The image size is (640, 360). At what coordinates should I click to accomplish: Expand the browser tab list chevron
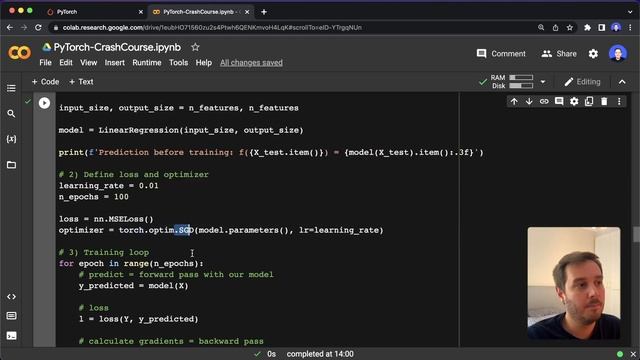pyautogui.click(x=630, y=12)
